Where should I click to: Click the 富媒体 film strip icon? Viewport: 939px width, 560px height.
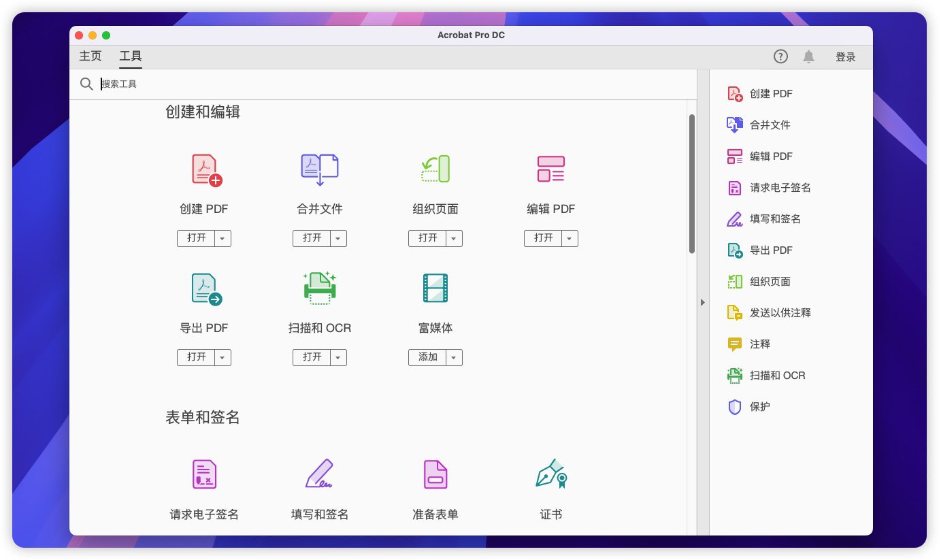pos(435,288)
